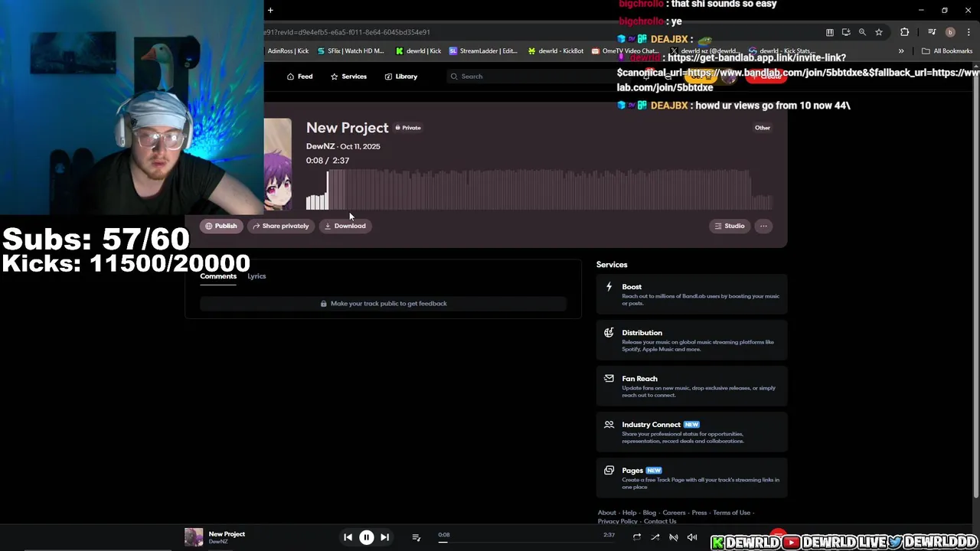980x551 pixels.
Task: Open StreamLadder bookmark
Action: click(x=483, y=51)
